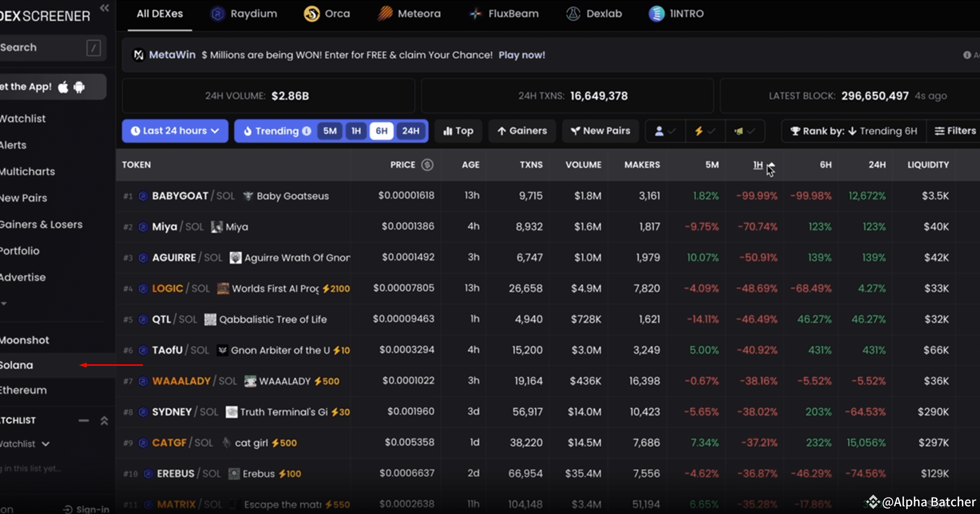
Task: Open Portfolio in sidebar
Action: click(20, 251)
